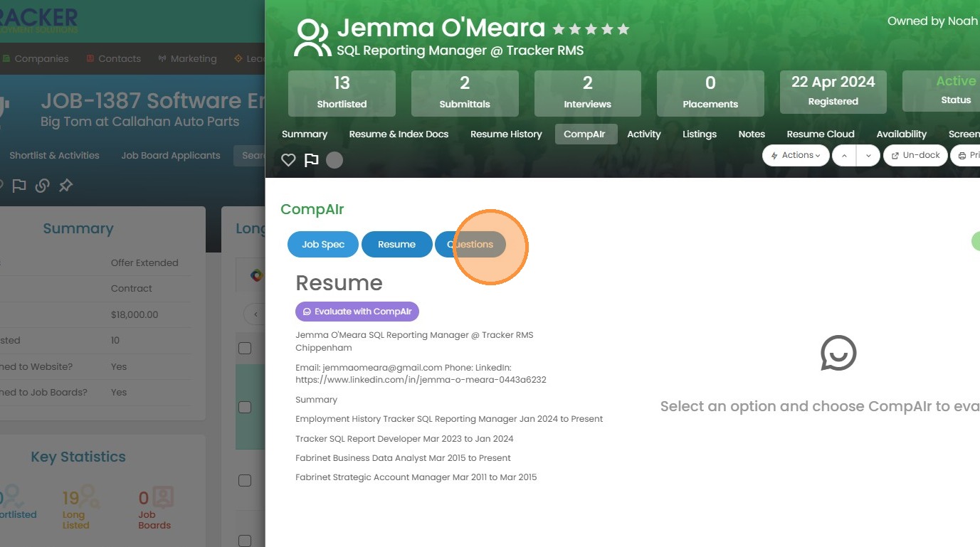
Task: Click the 2 Interviews stat card
Action: (x=588, y=92)
